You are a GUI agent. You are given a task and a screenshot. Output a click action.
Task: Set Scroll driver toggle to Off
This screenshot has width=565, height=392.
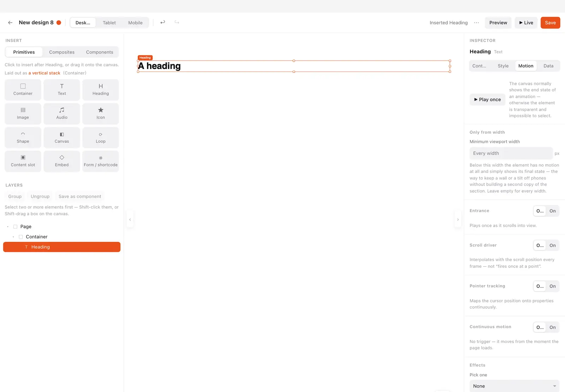click(540, 246)
